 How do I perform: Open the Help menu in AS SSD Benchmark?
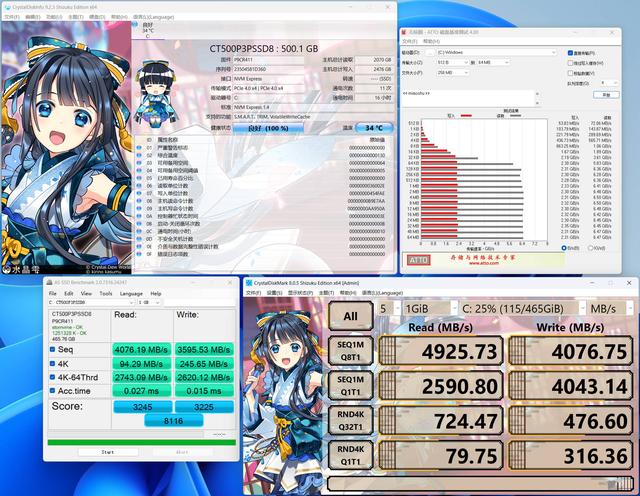click(156, 294)
